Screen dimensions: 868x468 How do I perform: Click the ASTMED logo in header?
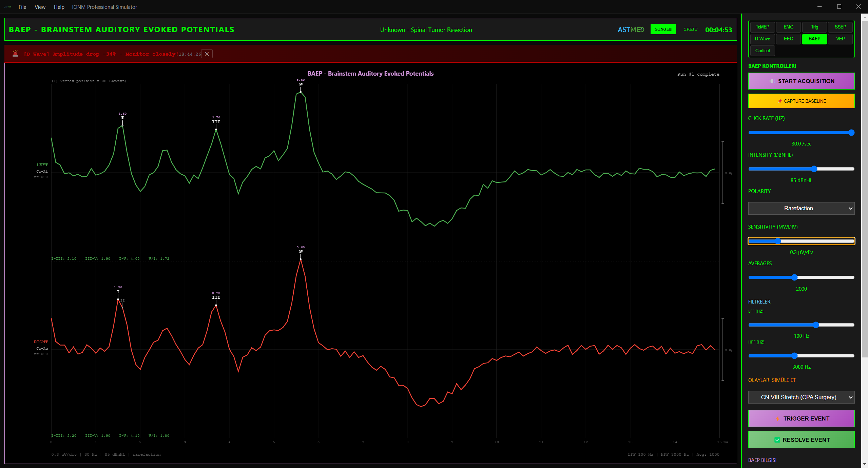pyautogui.click(x=631, y=30)
